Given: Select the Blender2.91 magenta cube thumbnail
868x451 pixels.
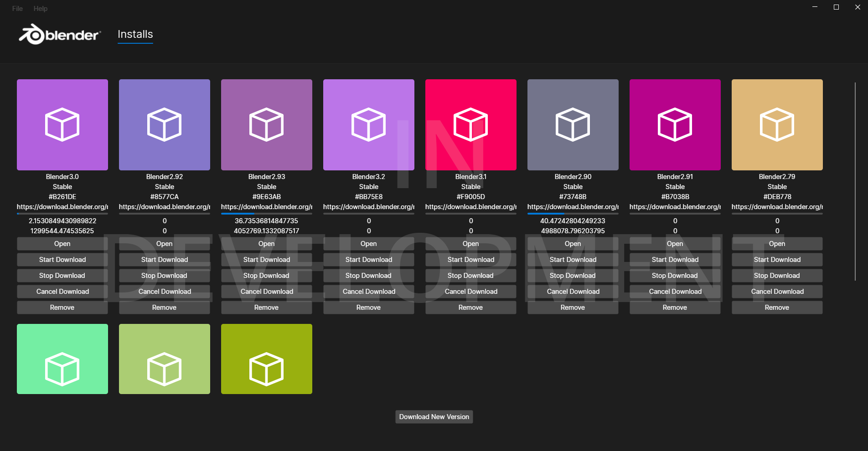Looking at the screenshot, I should (x=675, y=125).
